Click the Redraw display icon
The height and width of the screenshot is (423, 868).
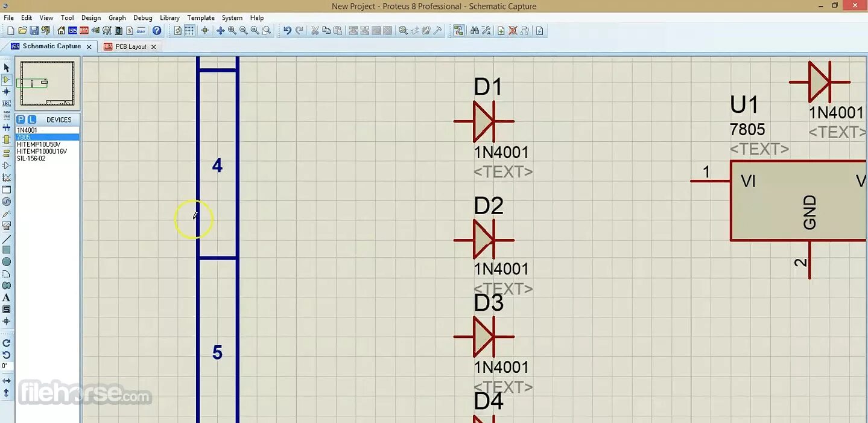(x=177, y=31)
